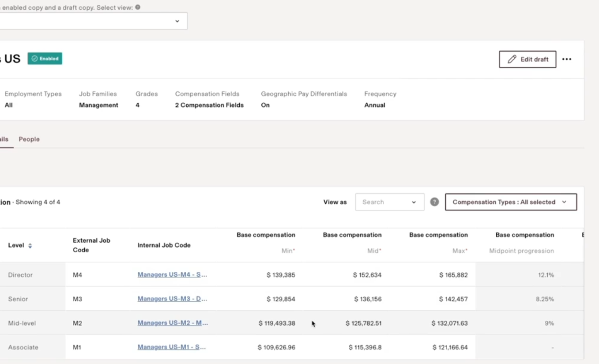Viewport: 599px width, 364px height.
Task: Open Managers US-M3 job code link
Action: 172,299
